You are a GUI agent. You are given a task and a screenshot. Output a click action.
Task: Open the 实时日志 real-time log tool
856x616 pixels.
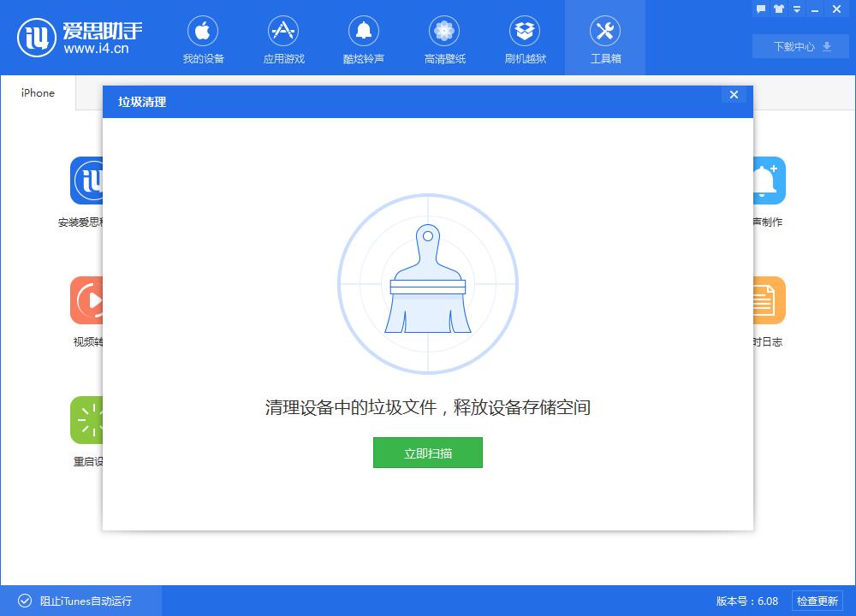(767, 301)
